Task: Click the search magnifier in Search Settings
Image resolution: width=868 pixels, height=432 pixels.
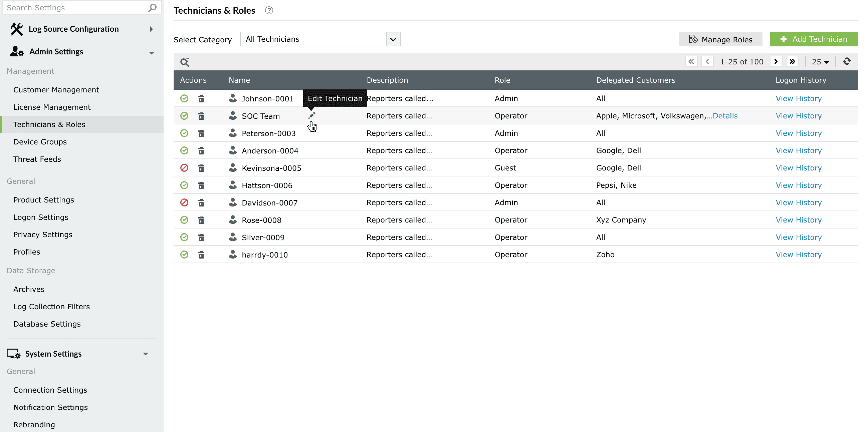Action: point(153,7)
